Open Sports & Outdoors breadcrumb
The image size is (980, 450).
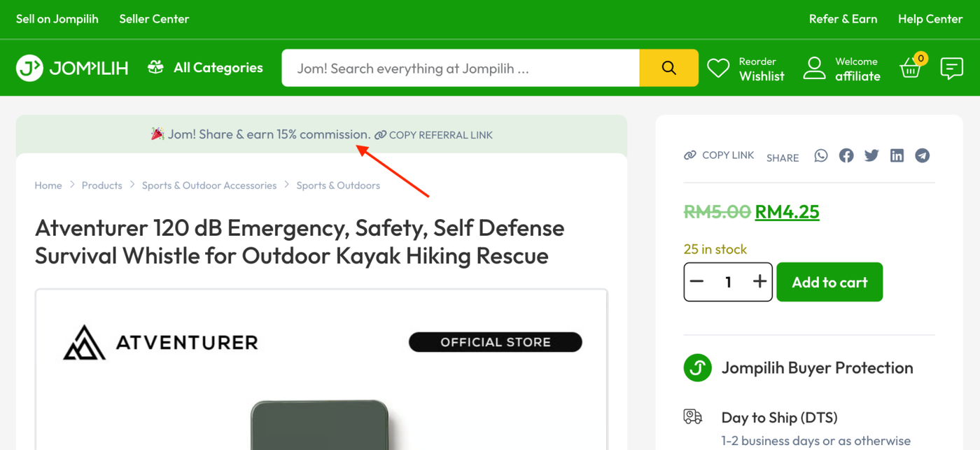(338, 185)
